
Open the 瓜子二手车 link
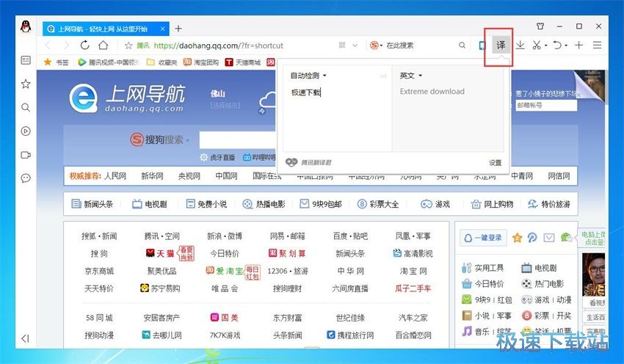(x=413, y=288)
